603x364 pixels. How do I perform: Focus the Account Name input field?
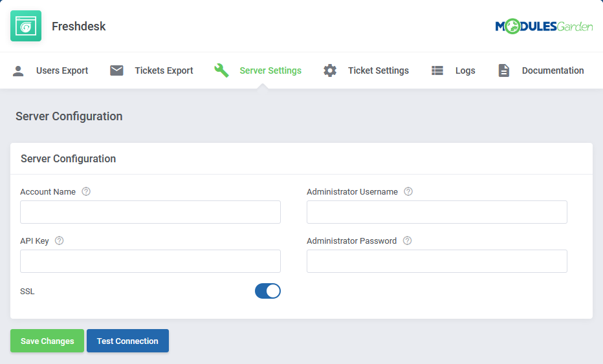[150, 212]
